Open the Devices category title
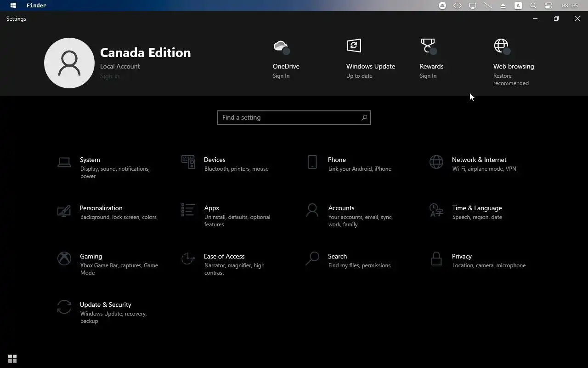This screenshot has height=368, width=588. pyautogui.click(x=215, y=160)
